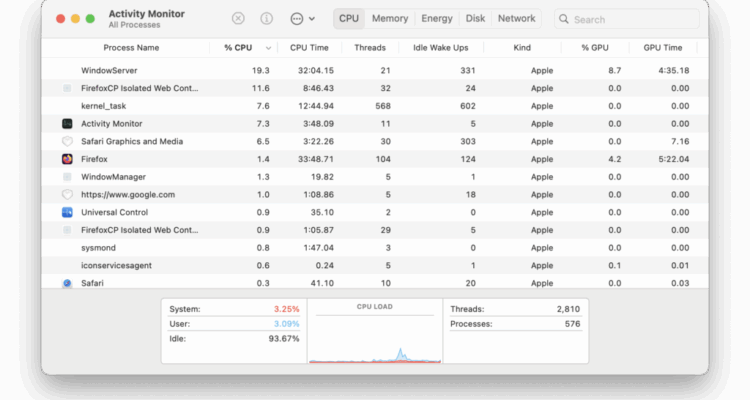Click the icon beside FirefoxCP with 11.6 CPU
This screenshot has height=400, width=750.
pyautogui.click(x=67, y=88)
